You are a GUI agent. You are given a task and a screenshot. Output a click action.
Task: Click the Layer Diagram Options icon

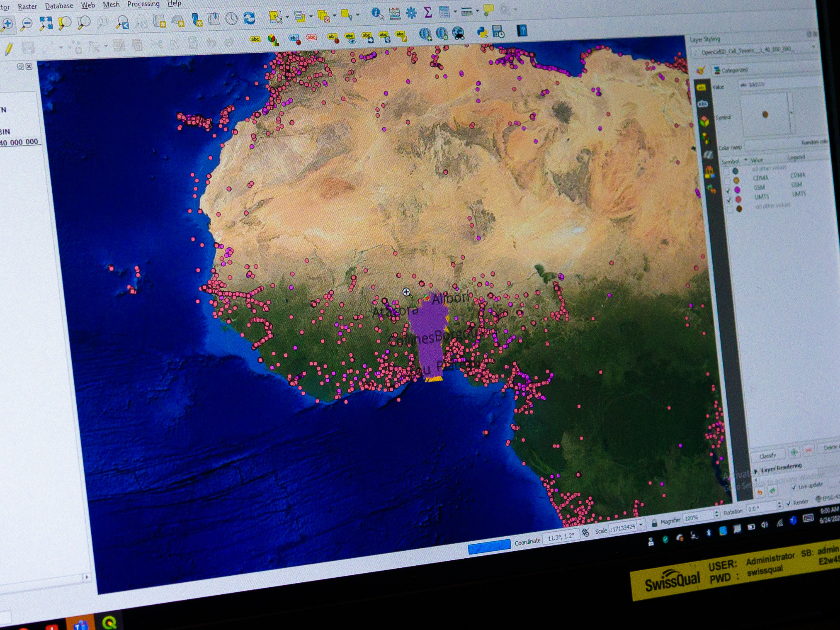click(x=273, y=40)
